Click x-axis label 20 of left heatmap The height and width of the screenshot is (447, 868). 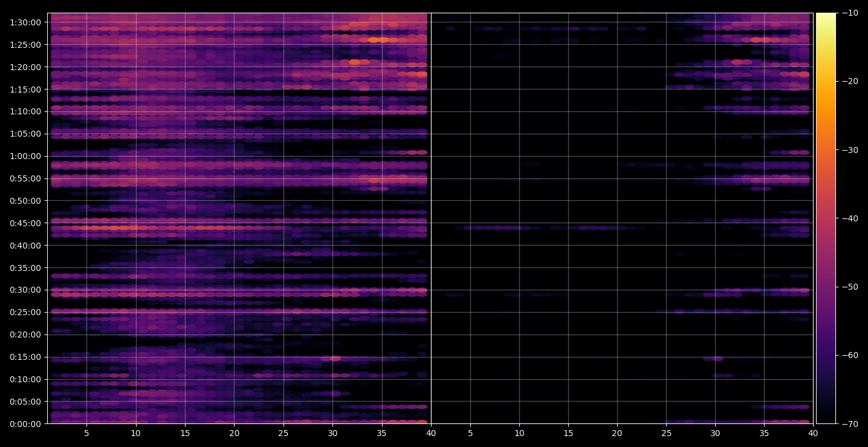pos(234,433)
